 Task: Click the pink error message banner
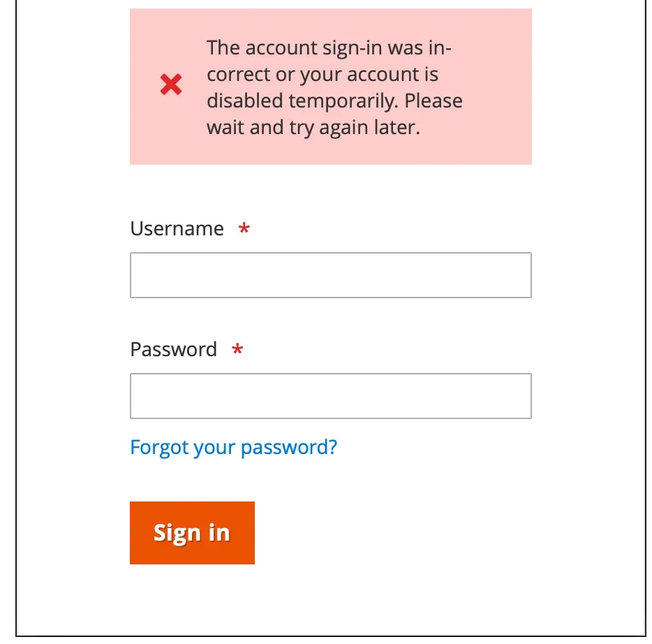click(x=331, y=87)
